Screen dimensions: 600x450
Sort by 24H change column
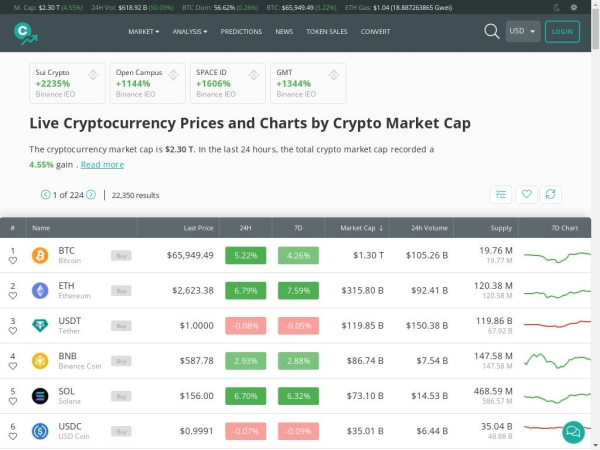click(x=245, y=228)
